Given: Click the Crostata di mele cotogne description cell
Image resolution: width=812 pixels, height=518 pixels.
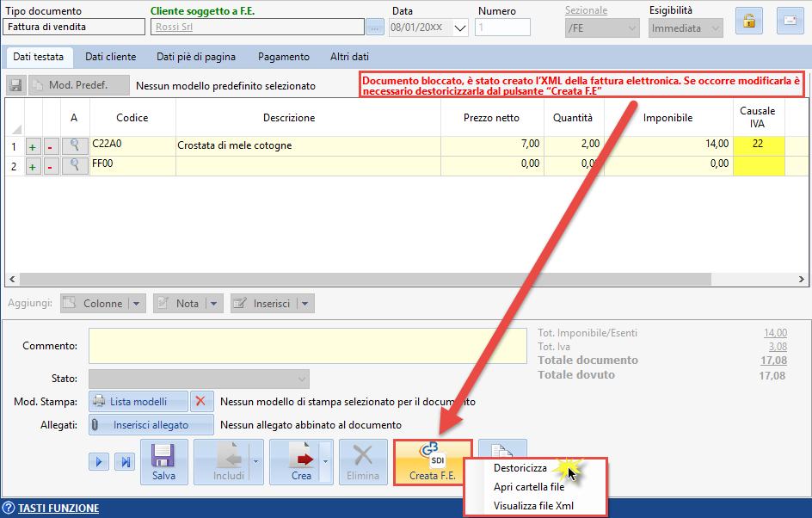Looking at the screenshot, I should click(308, 146).
